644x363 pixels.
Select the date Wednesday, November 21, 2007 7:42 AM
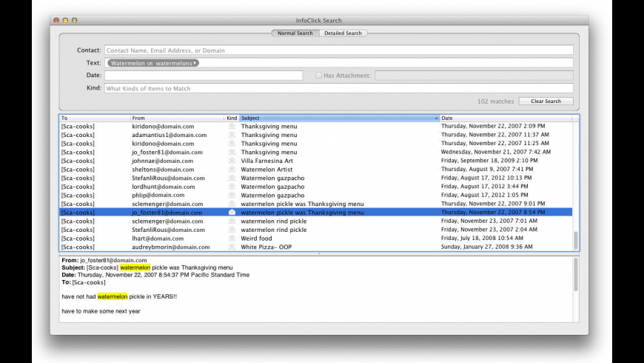(x=496, y=152)
